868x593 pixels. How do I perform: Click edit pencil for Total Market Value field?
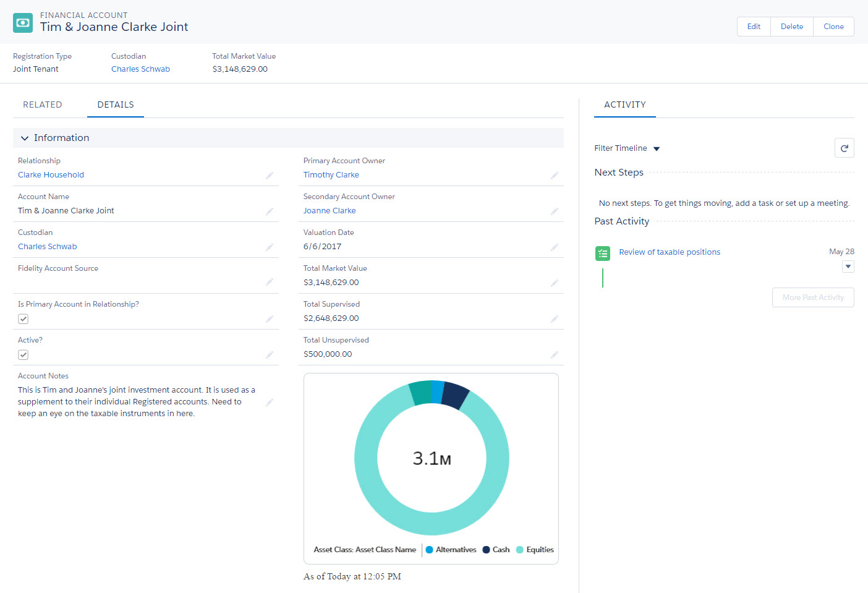click(x=555, y=283)
